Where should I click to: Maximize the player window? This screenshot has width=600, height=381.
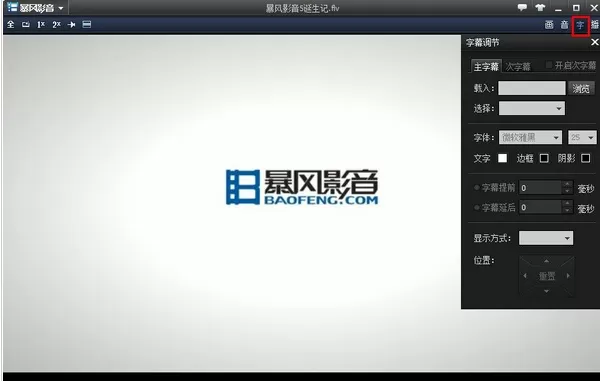click(x=576, y=8)
